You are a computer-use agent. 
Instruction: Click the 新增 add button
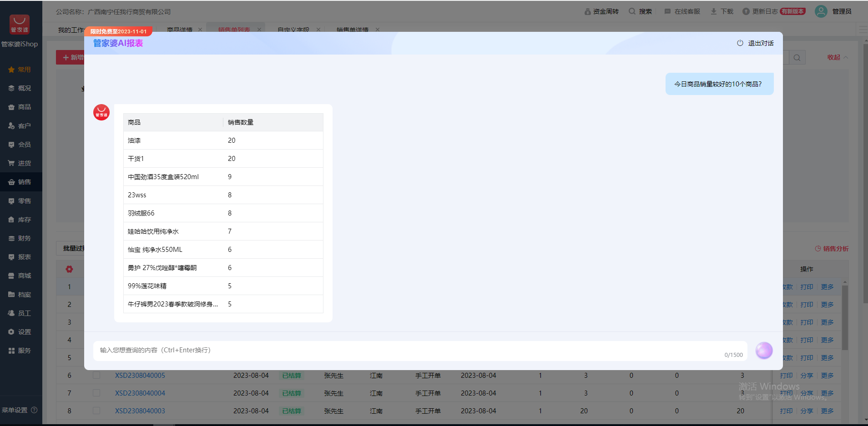(x=71, y=57)
